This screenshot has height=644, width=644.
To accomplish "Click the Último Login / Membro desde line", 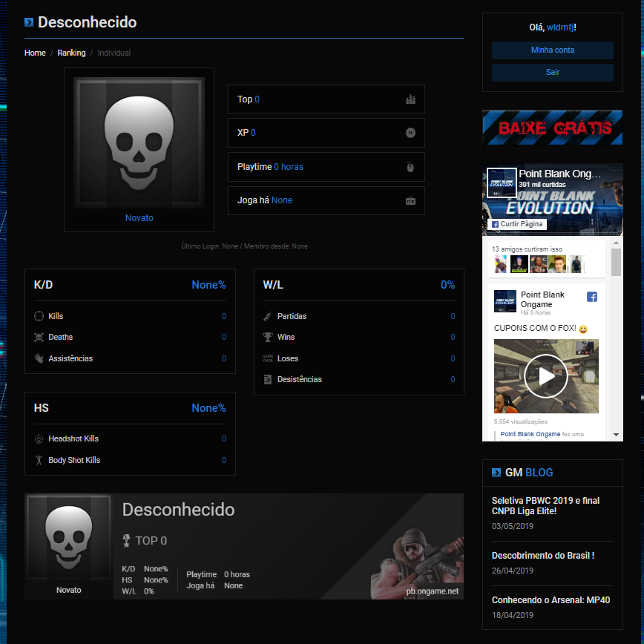I will (x=244, y=246).
